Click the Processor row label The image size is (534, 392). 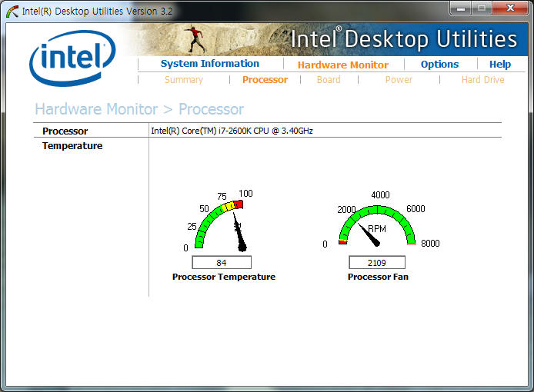coord(65,131)
